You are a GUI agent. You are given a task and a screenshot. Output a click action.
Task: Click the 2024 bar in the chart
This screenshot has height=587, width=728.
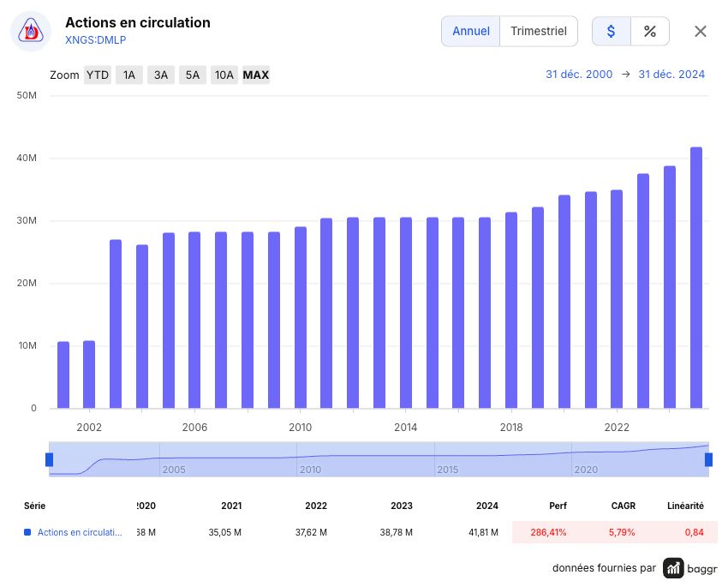pyautogui.click(x=696, y=278)
